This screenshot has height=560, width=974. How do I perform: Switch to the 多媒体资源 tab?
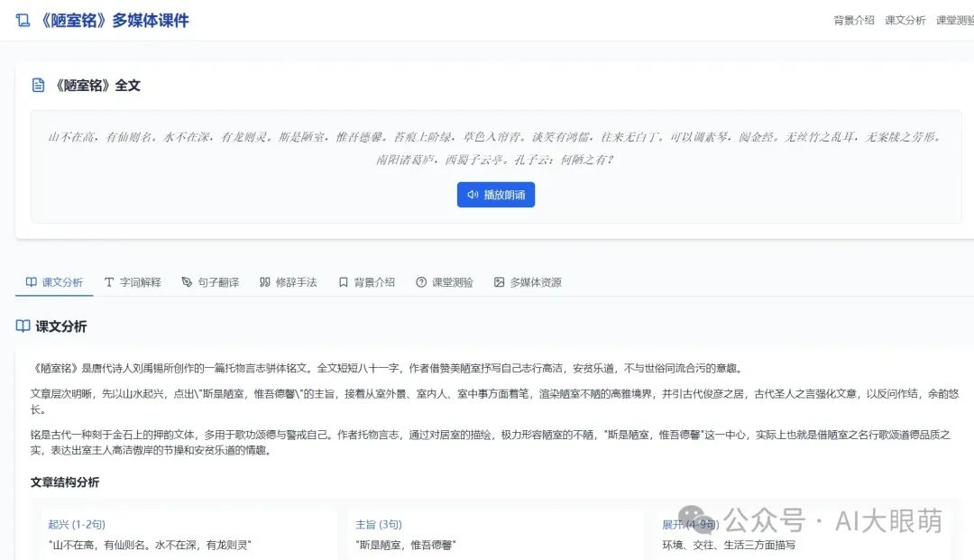[528, 282]
